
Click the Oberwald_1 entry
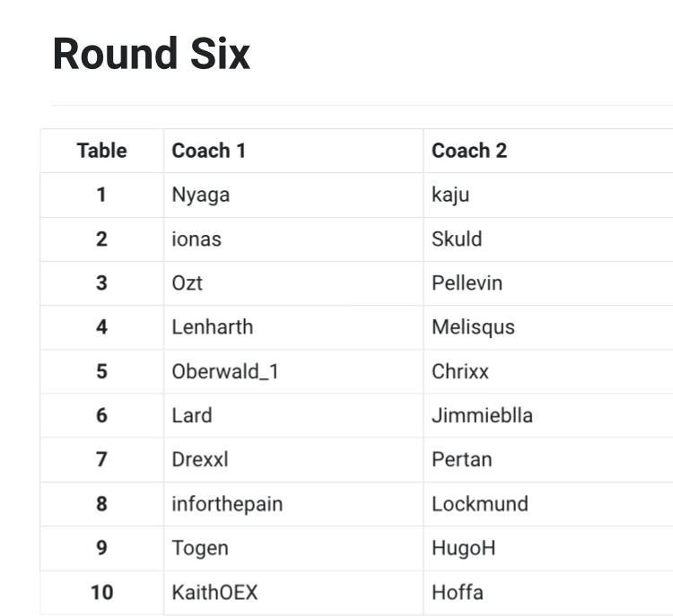point(225,371)
